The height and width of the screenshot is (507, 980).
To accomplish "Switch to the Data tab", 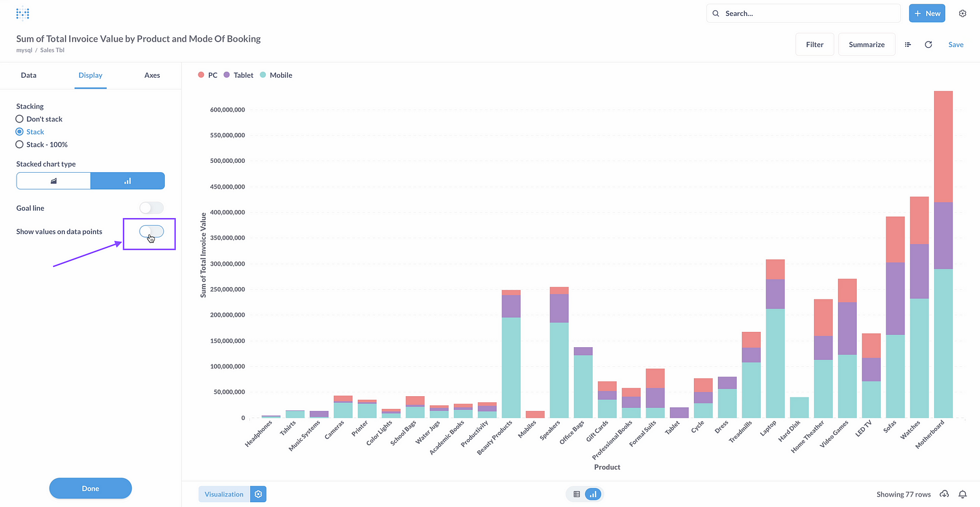I will pos(29,75).
